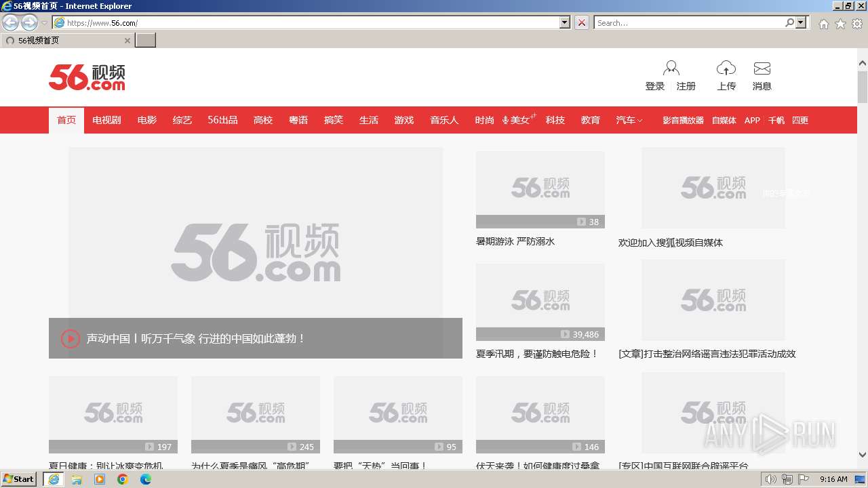This screenshot has width=868, height=488.
Task: Open the 美女 navigation item
Action: point(519,120)
